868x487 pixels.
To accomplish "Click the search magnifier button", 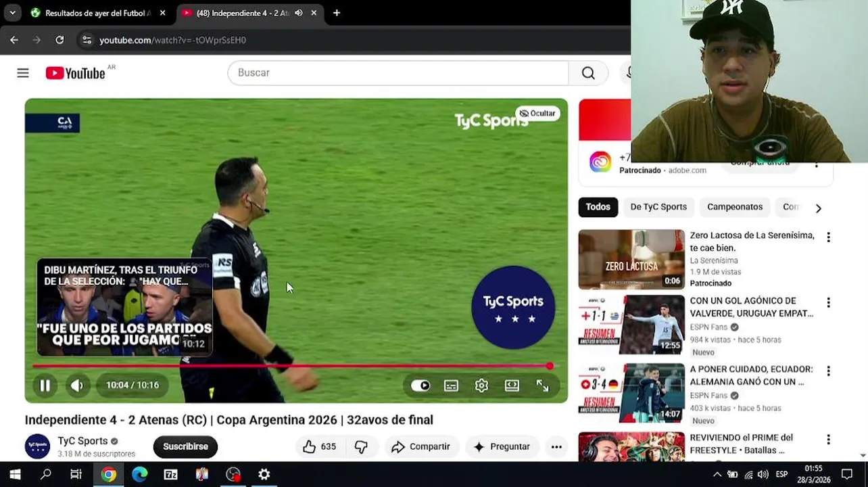I will click(x=588, y=73).
